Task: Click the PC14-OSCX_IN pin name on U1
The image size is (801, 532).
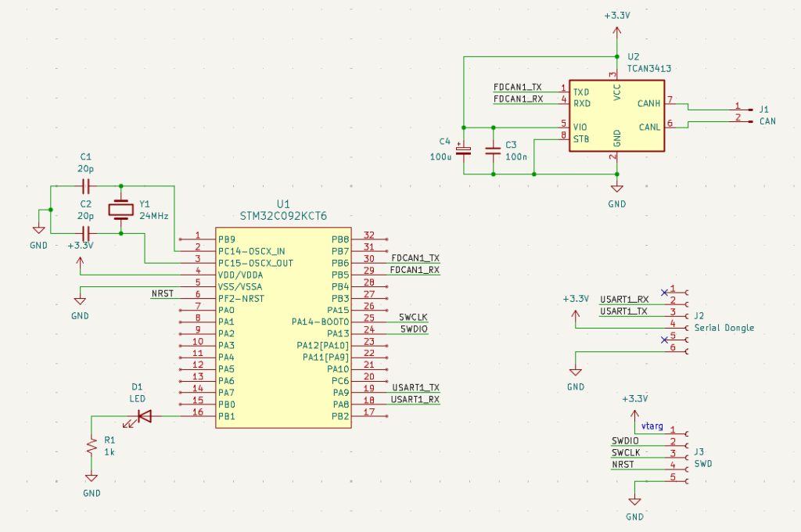Action: pyautogui.click(x=251, y=251)
